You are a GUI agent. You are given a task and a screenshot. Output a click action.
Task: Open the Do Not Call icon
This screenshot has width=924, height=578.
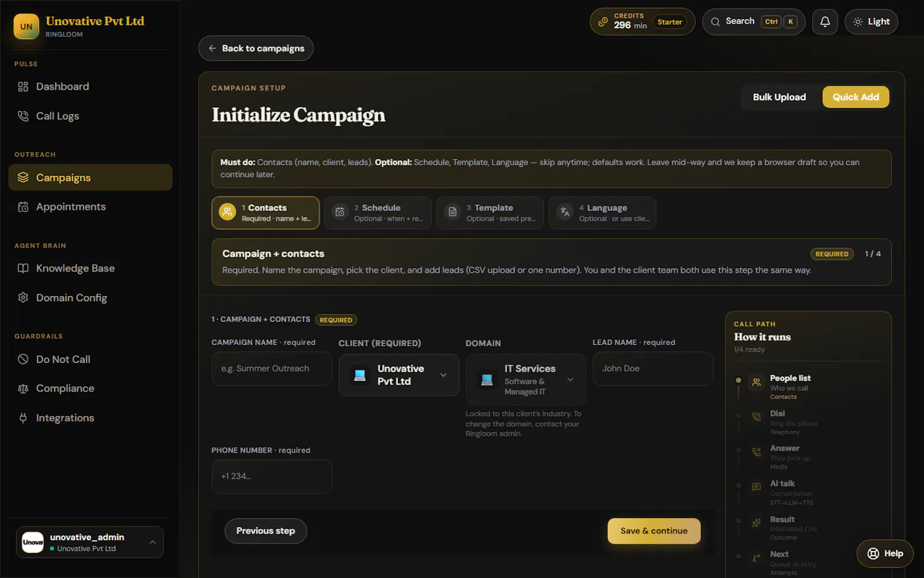point(23,359)
